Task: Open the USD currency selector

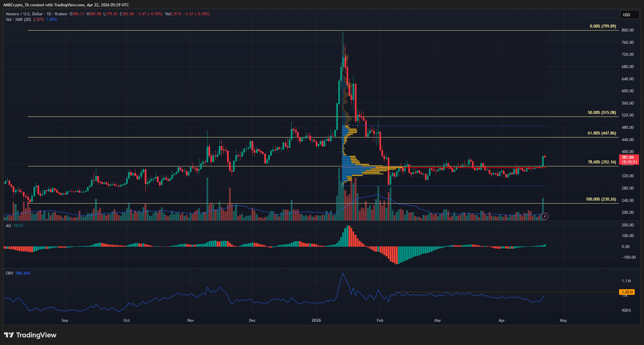Action: pyautogui.click(x=629, y=15)
